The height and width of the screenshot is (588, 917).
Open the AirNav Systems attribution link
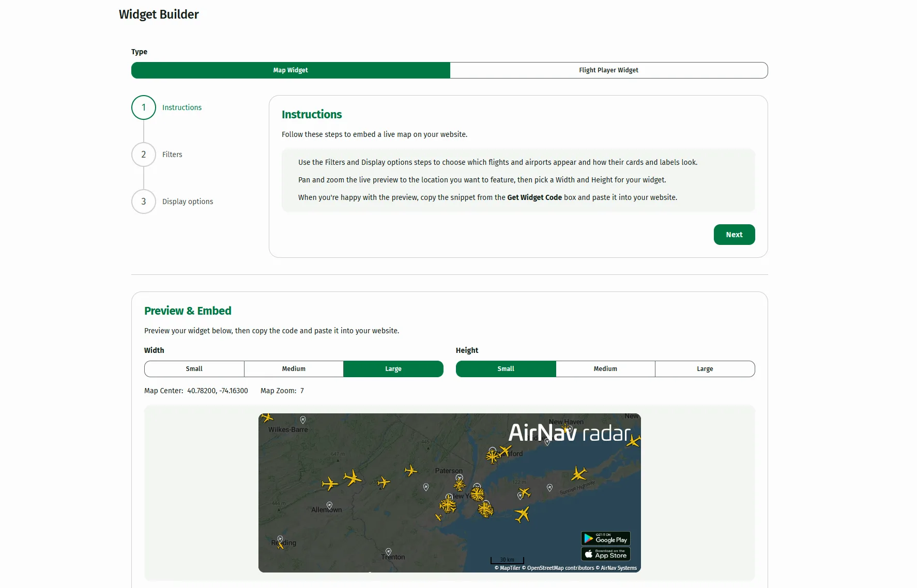click(x=616, y=568)
